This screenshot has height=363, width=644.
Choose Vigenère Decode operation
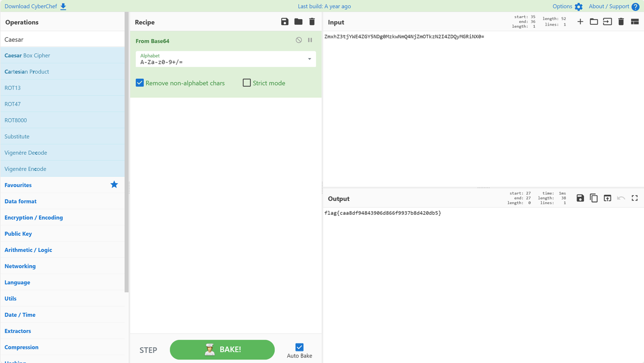click(26, 152)
